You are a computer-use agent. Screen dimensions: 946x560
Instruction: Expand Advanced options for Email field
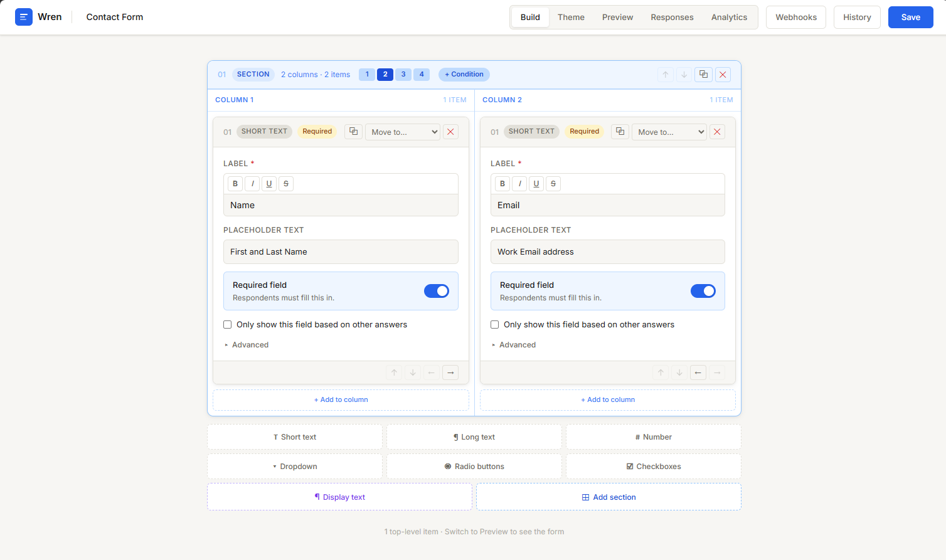(x=514, y=345)
